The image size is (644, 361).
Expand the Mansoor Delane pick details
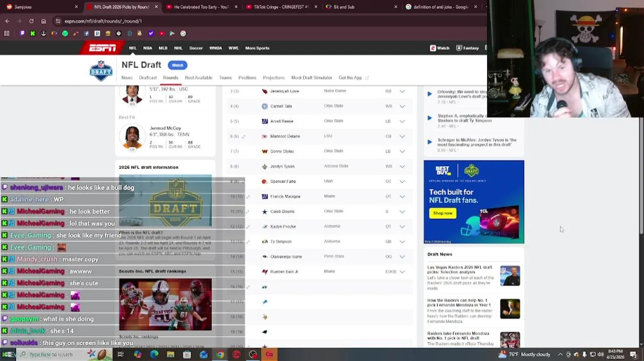click(402, 136)
